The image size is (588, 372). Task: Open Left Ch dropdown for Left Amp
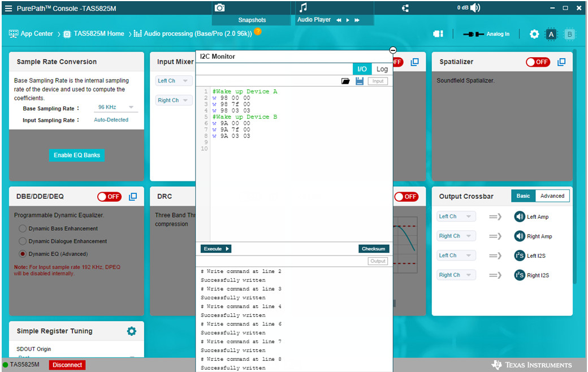click(x=456, y=217)
